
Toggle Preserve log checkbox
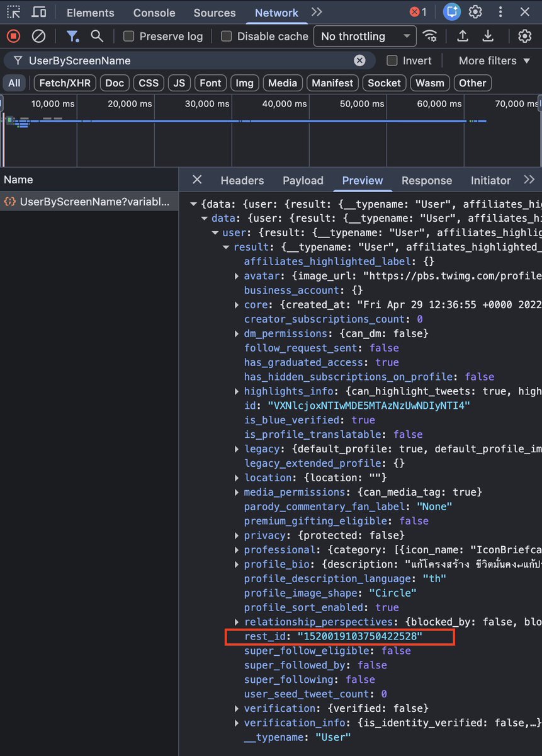point(129,37)
